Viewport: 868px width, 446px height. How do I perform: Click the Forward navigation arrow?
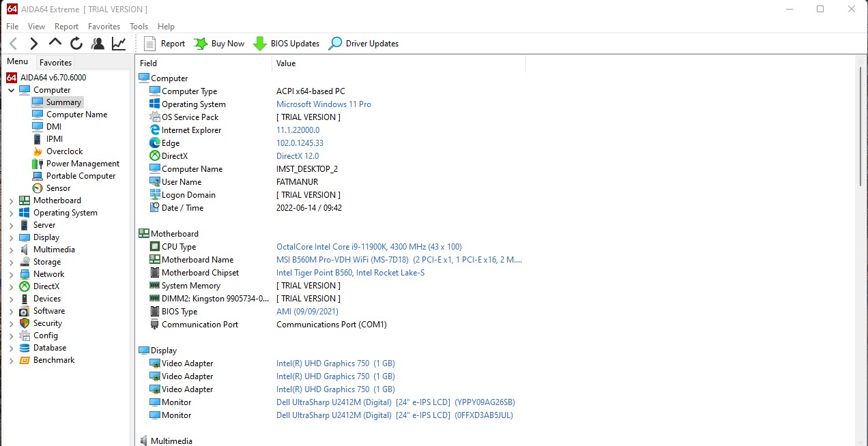click(x=33, y=44)
